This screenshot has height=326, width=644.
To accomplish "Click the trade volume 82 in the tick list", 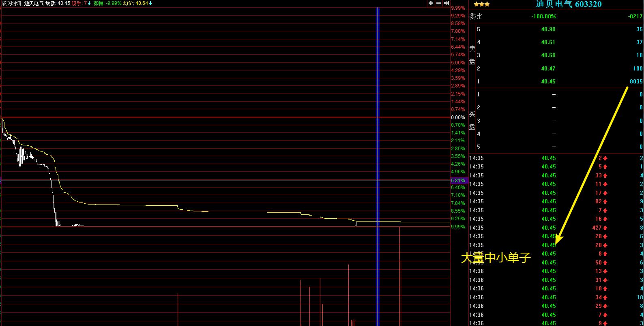I will point(599,202).
